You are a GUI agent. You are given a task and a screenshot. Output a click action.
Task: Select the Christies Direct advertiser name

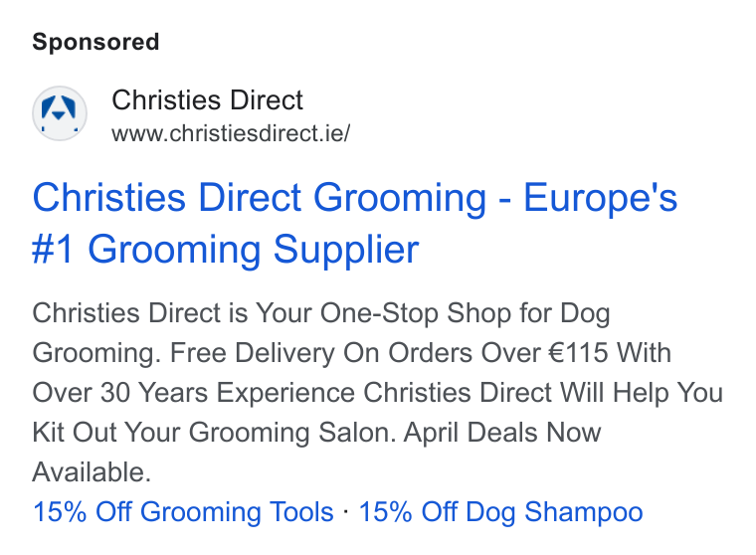tap(207, 100)
